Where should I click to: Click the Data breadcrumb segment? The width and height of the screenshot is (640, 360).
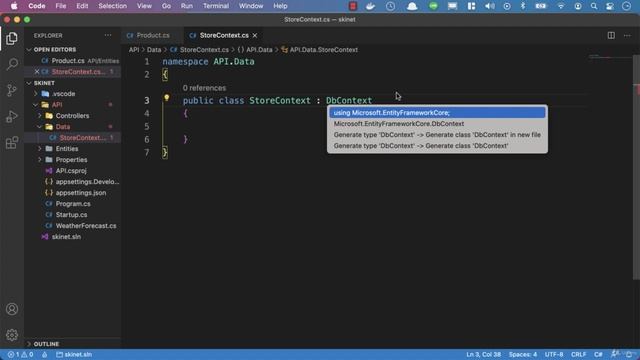[x=154, y=50]
